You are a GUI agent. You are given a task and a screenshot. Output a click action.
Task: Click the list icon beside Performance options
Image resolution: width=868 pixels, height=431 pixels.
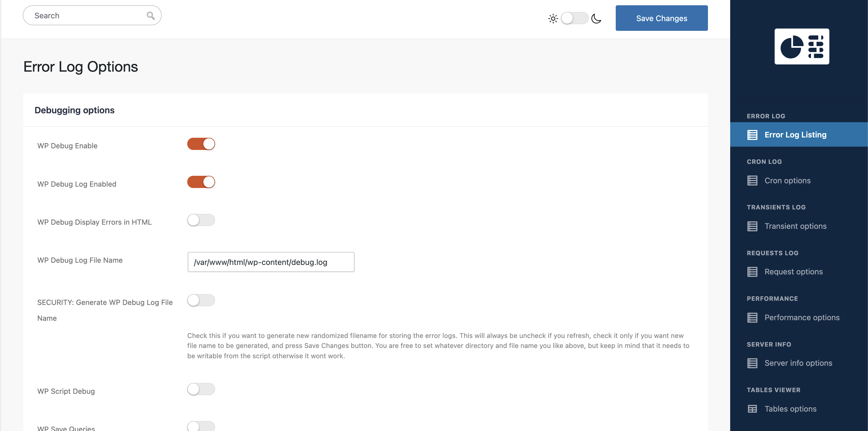(752, 317)
